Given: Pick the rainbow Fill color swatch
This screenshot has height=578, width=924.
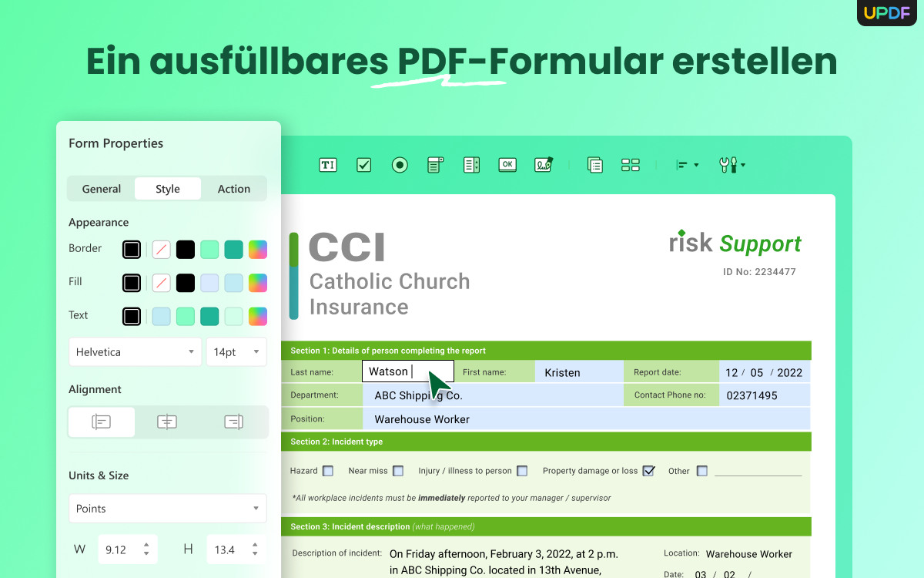Looking at the screenshot, I should (x=257, y=283).
